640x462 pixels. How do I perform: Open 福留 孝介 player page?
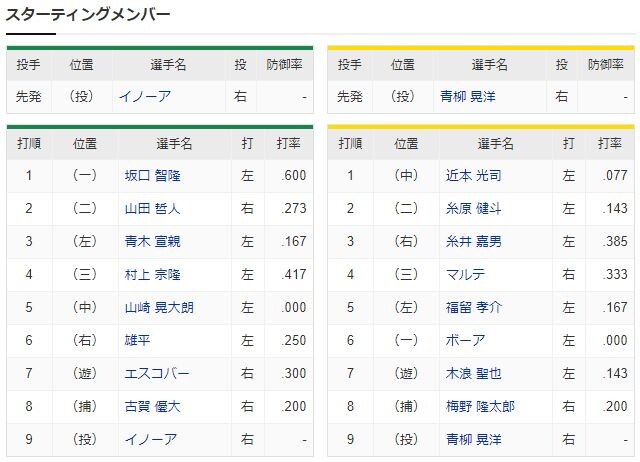(x=473, y=308)
